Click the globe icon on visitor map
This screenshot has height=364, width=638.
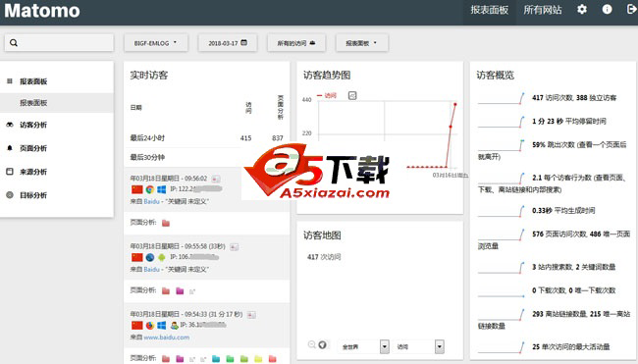click(x=322, y=345)
